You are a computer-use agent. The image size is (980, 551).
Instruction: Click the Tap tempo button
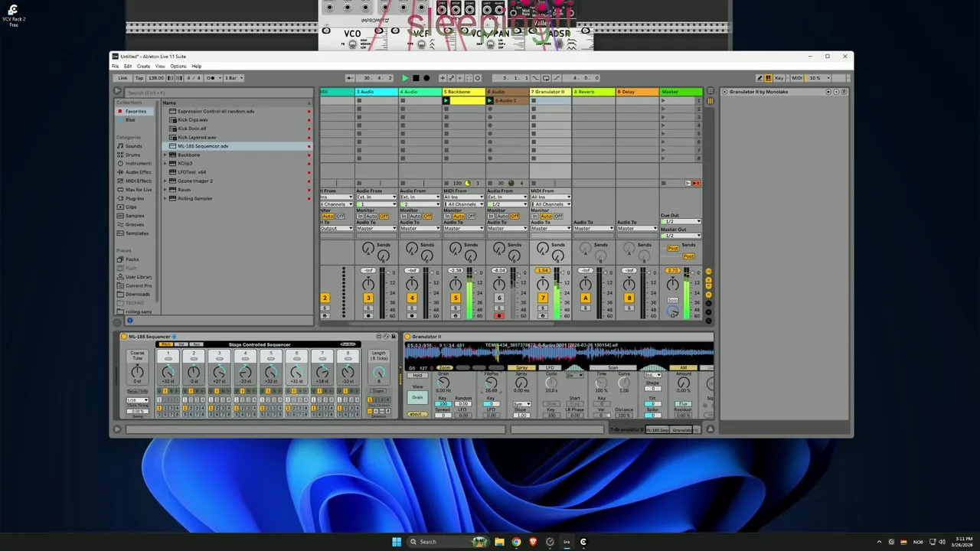[x=139, y=78]
